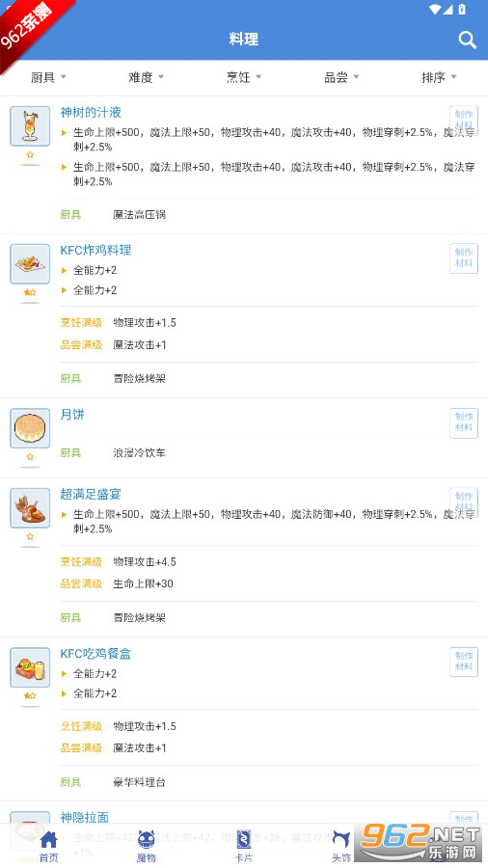Click 制作材料 button for KFC吃鸡餐盒
Screen dimensions: 488x868
[x=464, y=662]
